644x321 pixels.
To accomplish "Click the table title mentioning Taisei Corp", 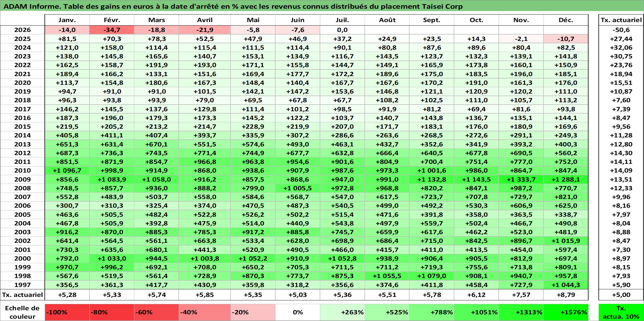I will point(233,6).
